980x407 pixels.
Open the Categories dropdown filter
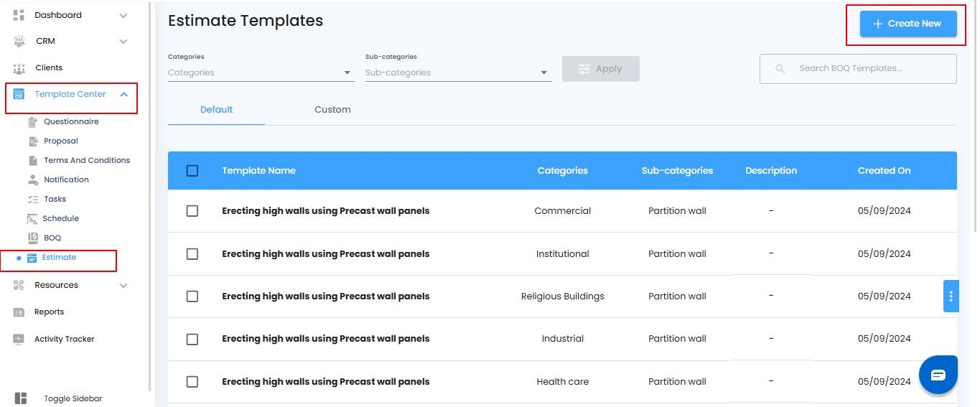pyautogui.click(x=261, y=72)
